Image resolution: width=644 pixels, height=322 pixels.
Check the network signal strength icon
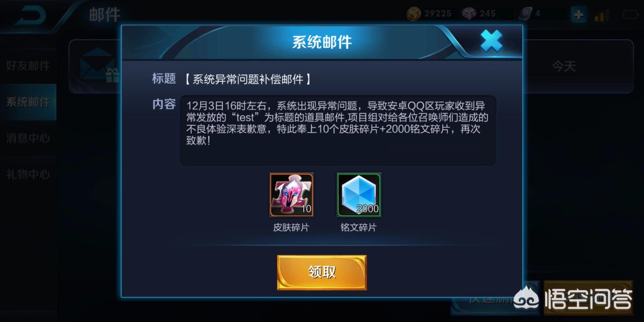coord(602,15)
